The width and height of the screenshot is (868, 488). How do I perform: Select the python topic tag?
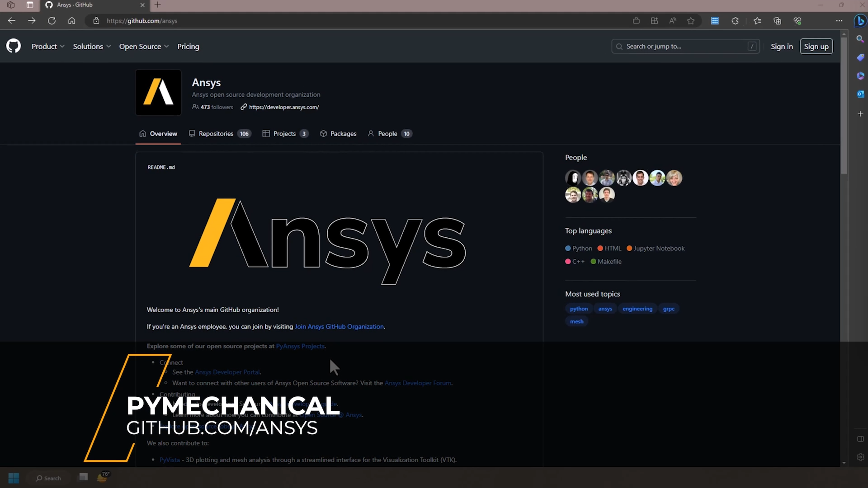pos(579,309)
